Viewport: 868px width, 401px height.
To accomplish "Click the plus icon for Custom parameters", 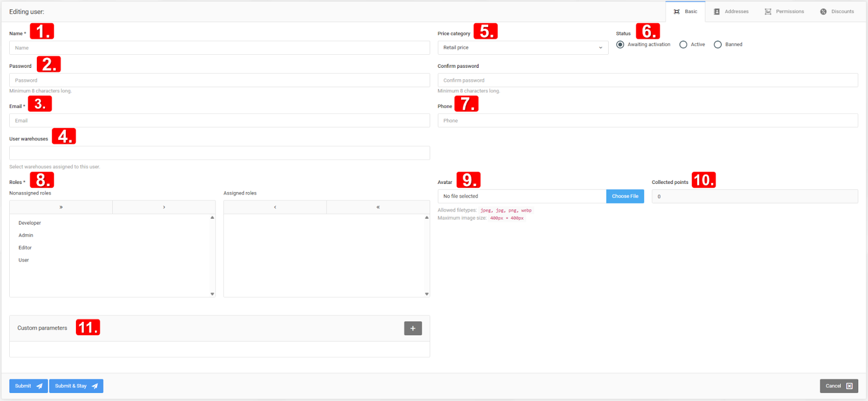I will 413,328.
